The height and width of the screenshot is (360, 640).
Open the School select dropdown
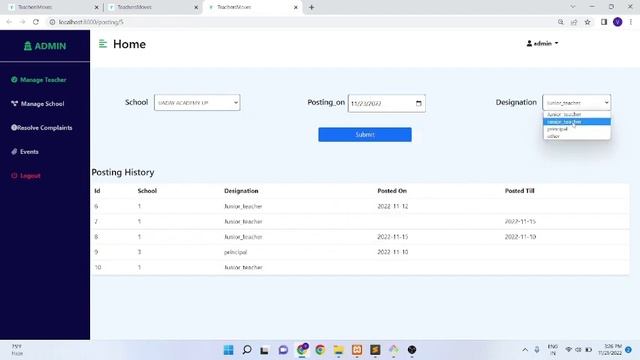pos(197,102)
